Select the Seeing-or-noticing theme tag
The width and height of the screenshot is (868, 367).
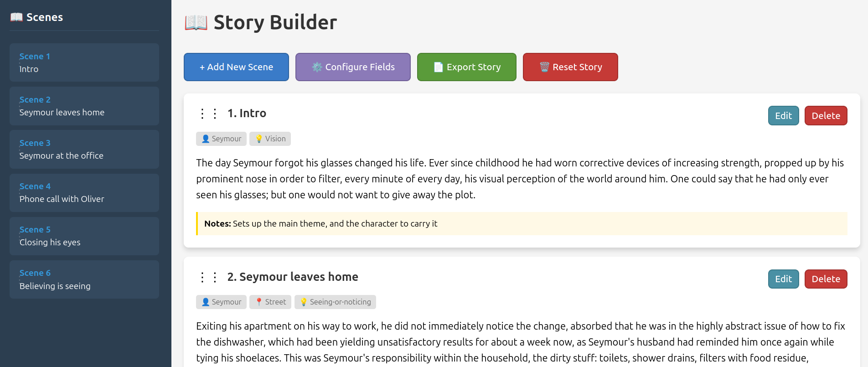(335, 302)
